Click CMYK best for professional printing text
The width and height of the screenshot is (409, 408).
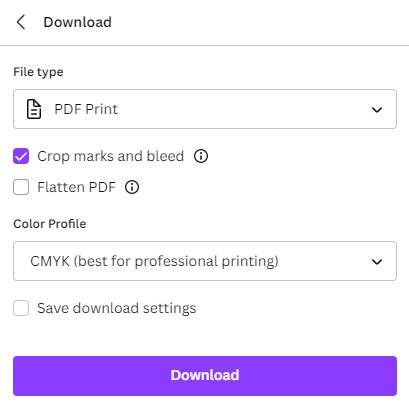[x=154, y=261]
